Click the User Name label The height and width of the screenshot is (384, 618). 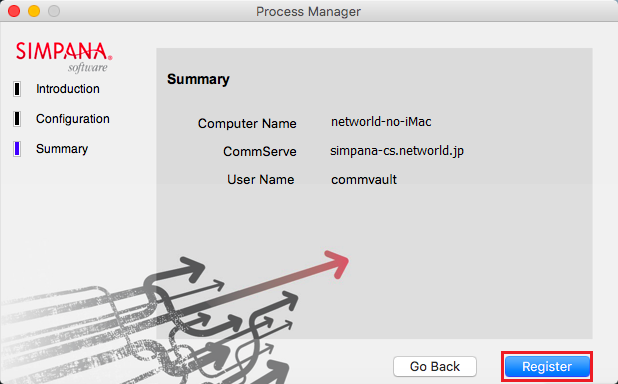[261, 180]
